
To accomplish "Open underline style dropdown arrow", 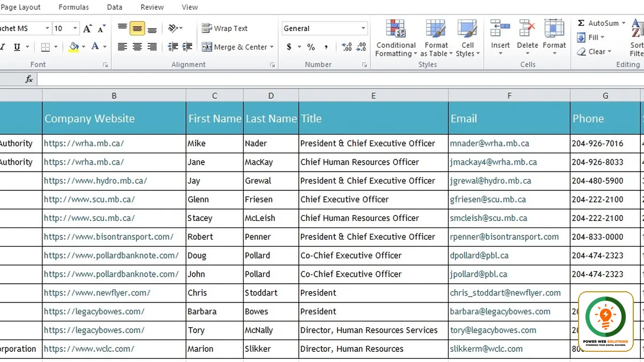I will tap(27, 47).
